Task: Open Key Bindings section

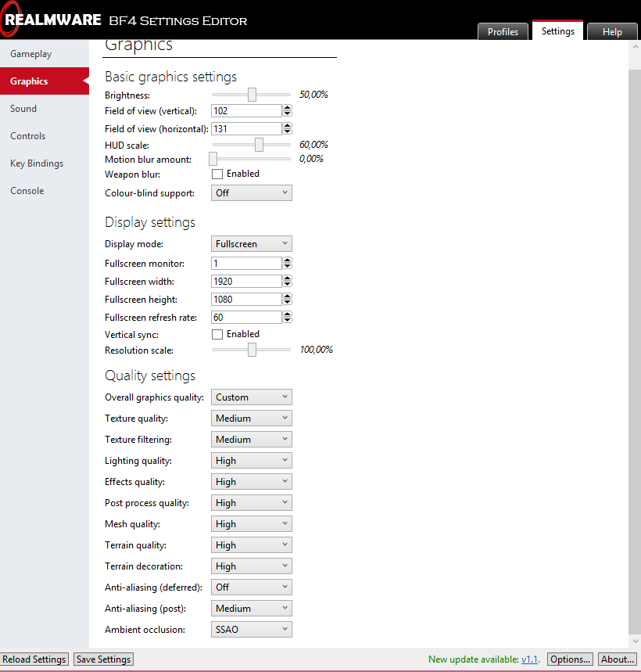Action: (45, 164)
